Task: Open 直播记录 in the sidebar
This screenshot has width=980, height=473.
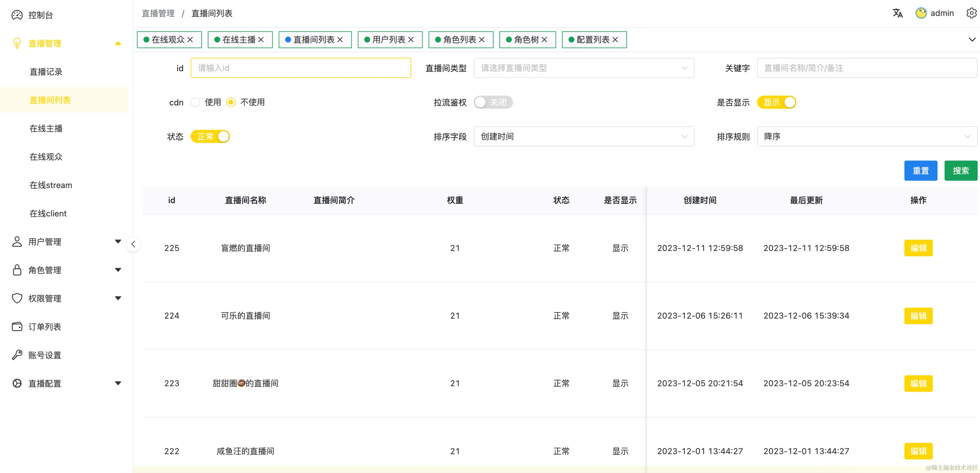Action: pos(46,72)
